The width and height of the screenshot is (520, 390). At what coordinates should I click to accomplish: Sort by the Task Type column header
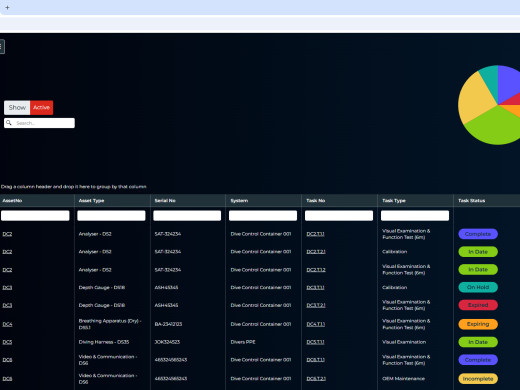[394, 201]
